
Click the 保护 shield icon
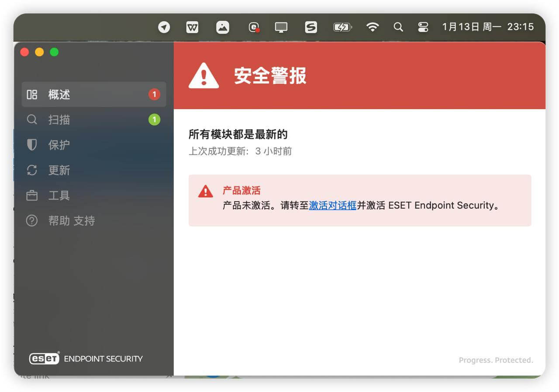point(32,145)
